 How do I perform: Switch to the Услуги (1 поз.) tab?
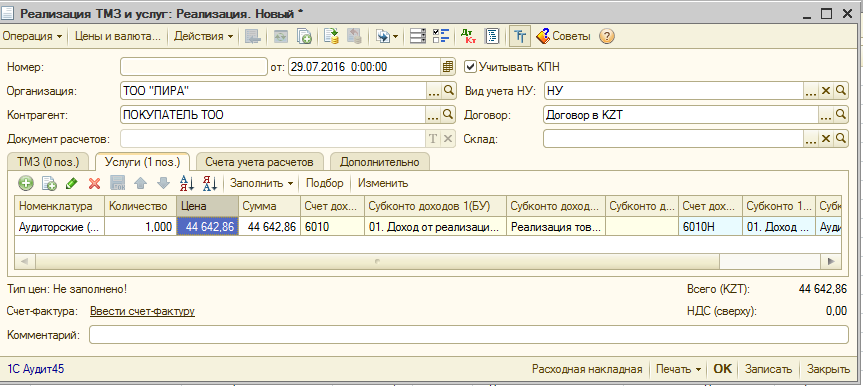click(143, 162)
